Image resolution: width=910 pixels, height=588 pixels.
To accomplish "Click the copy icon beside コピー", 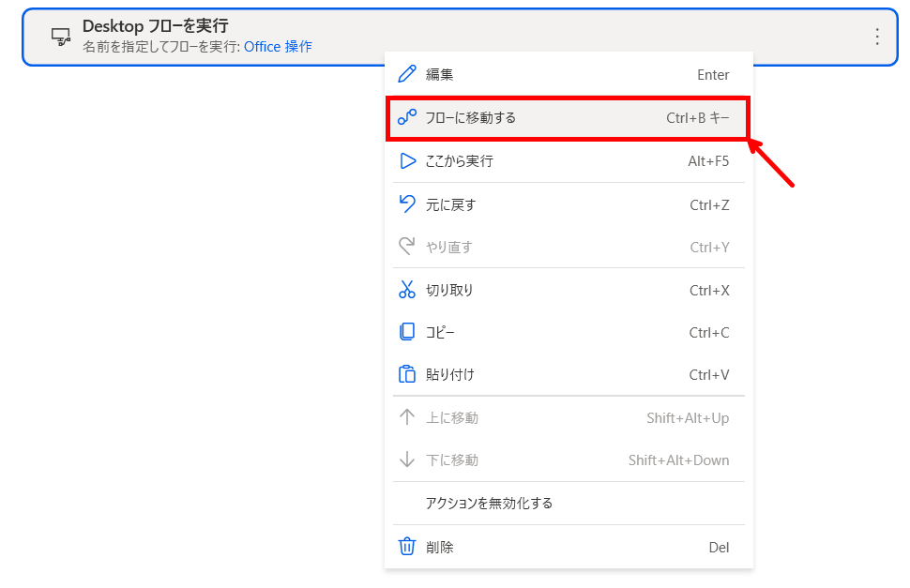I will 407,333.
